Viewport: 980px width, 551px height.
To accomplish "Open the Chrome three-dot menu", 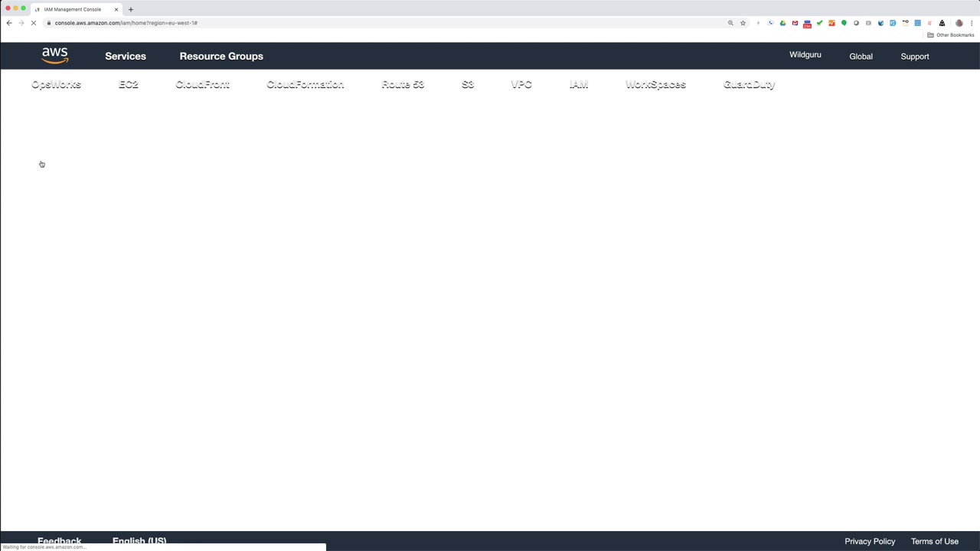I will pyautogui.click(x=972, y=23).
